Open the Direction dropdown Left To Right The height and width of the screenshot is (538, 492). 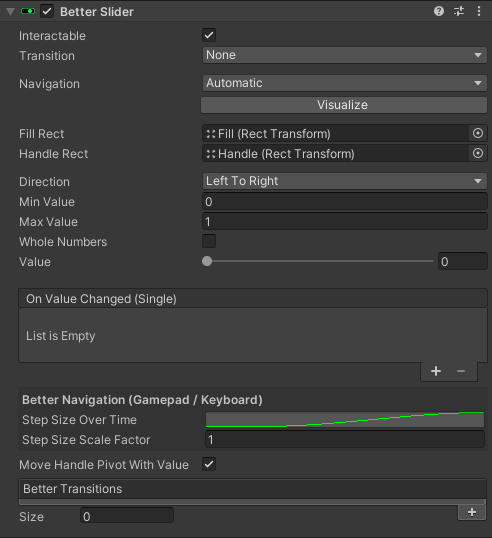pos(345,181)
